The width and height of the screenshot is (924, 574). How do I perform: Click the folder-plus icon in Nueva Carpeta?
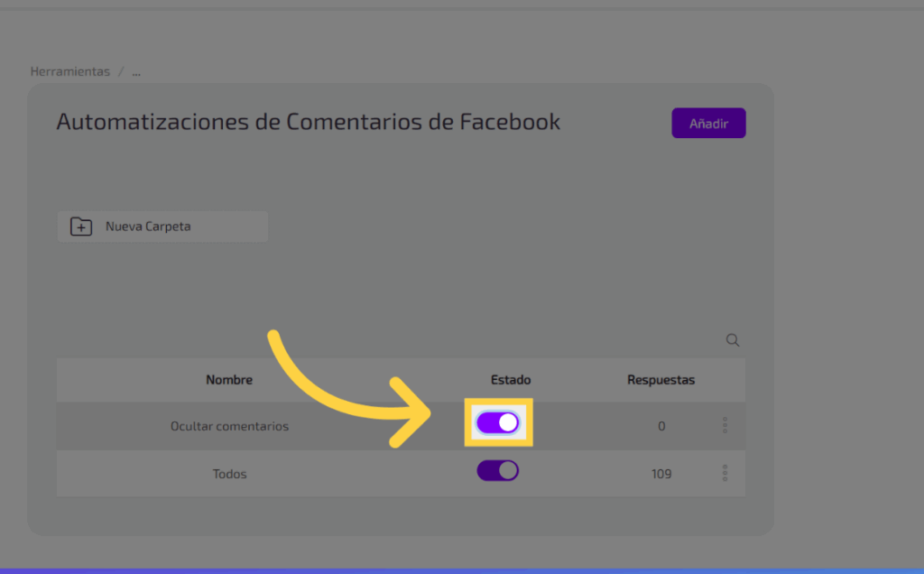tap(81, 227)
